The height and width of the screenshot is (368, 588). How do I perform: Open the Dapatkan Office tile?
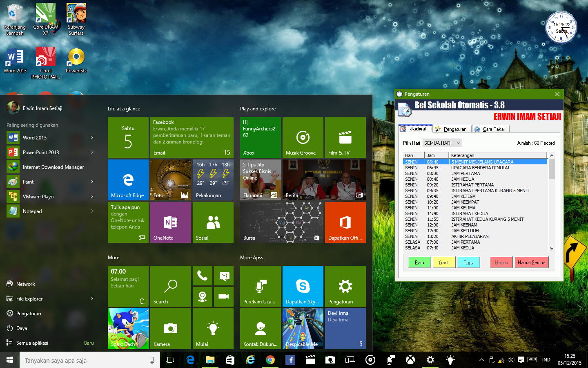[x=345, y=222]
